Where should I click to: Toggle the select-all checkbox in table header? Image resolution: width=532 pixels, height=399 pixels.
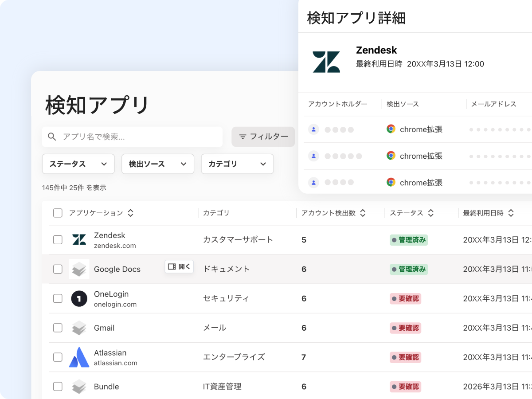[58, 213]
